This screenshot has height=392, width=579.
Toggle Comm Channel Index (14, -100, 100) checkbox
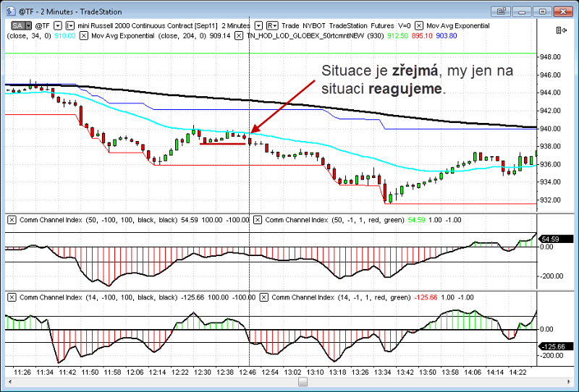click(x=12, y=297)
